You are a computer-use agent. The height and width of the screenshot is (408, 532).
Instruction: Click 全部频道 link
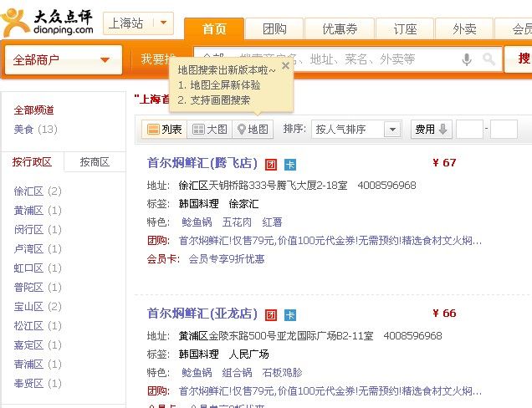[34, 110]
